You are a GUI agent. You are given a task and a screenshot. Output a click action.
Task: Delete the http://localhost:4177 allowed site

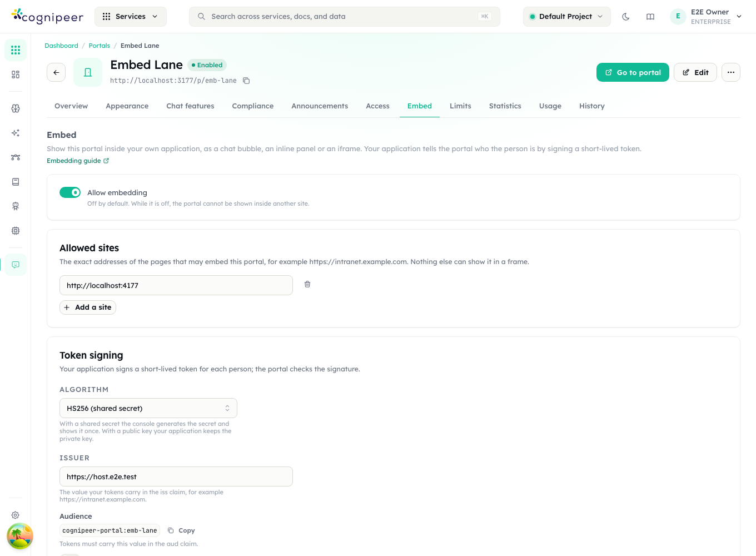pyautogui.click(x=307, y=285)
